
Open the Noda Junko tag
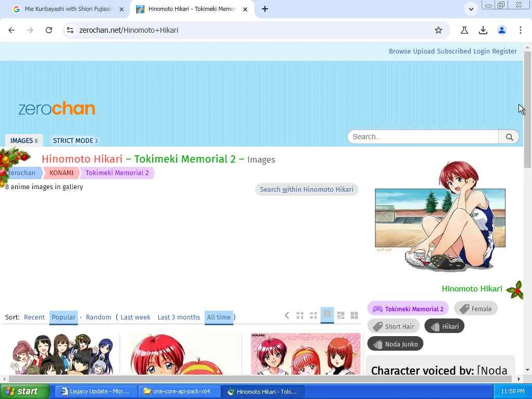[x=395, y=344]
